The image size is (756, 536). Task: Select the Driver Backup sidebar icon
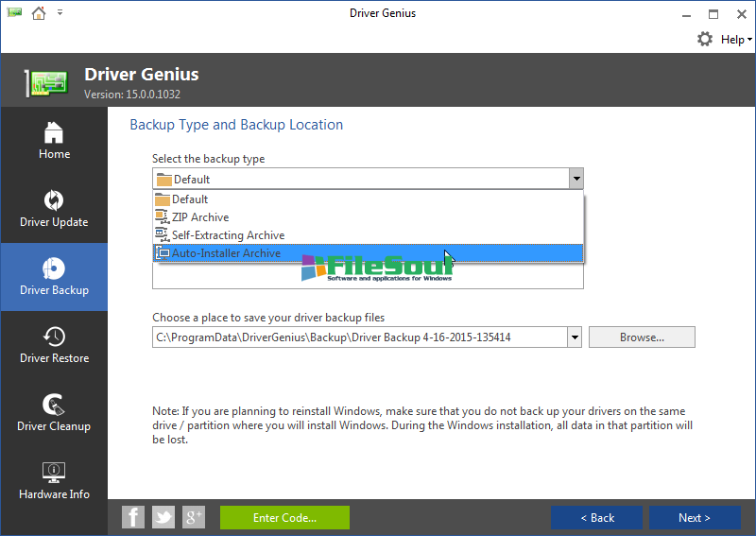(x=54, y=268)
